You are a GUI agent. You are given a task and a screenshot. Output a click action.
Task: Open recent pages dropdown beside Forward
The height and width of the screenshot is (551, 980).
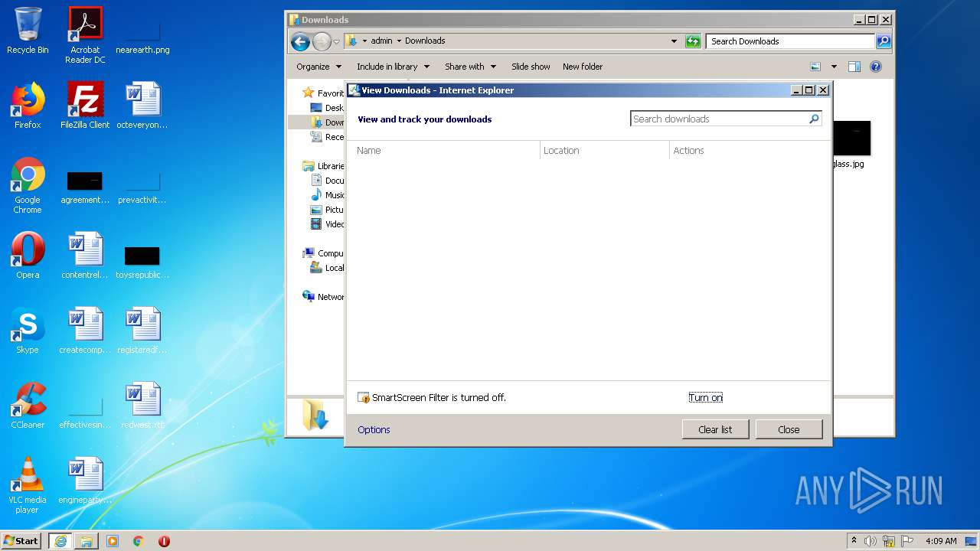coord(336,42)
